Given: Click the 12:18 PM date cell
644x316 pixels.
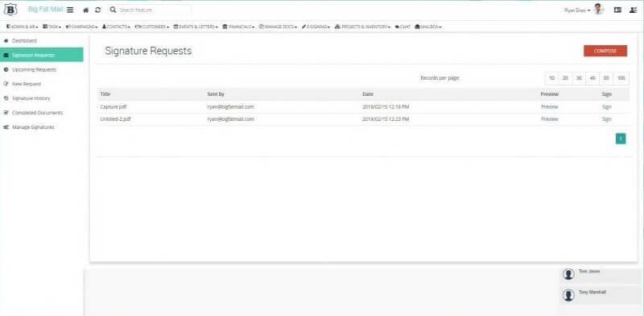Looking at the screenshot, I should click(x=386, y=106).
